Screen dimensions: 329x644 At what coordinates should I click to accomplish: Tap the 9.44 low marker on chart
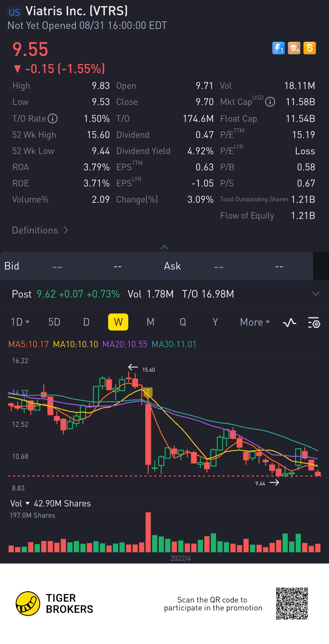260,483
